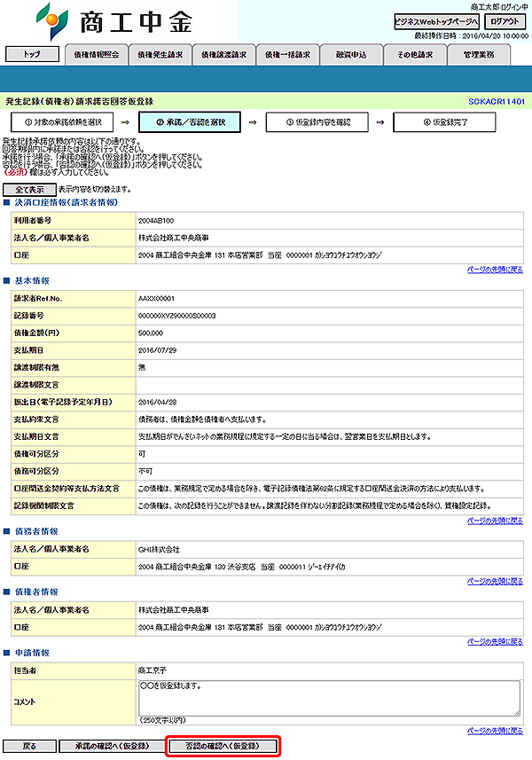Screen dimensions: 532x760
Task: Click 否認の確認へ(仮登録) button
Action: [x=223, y=746]
